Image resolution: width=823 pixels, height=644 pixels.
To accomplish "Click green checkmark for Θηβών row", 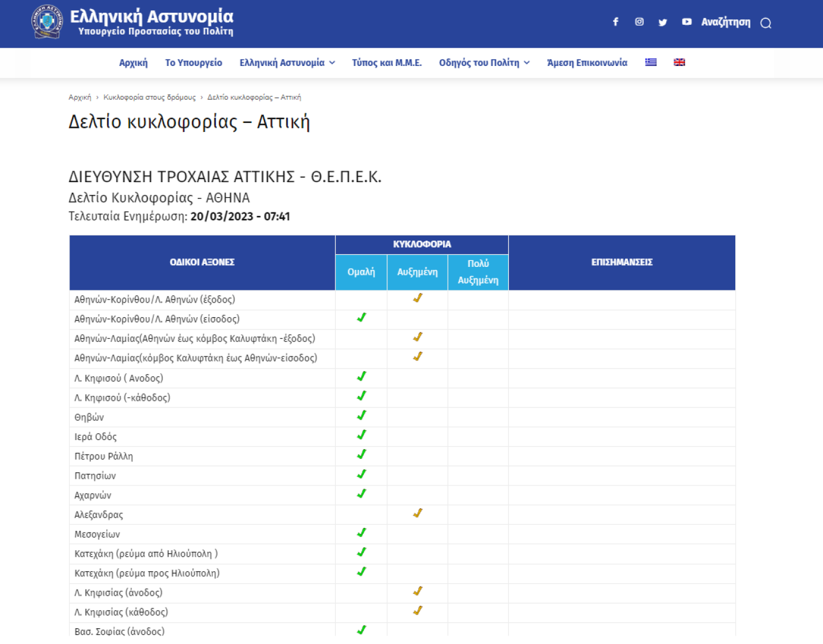I will coord(361,416).
